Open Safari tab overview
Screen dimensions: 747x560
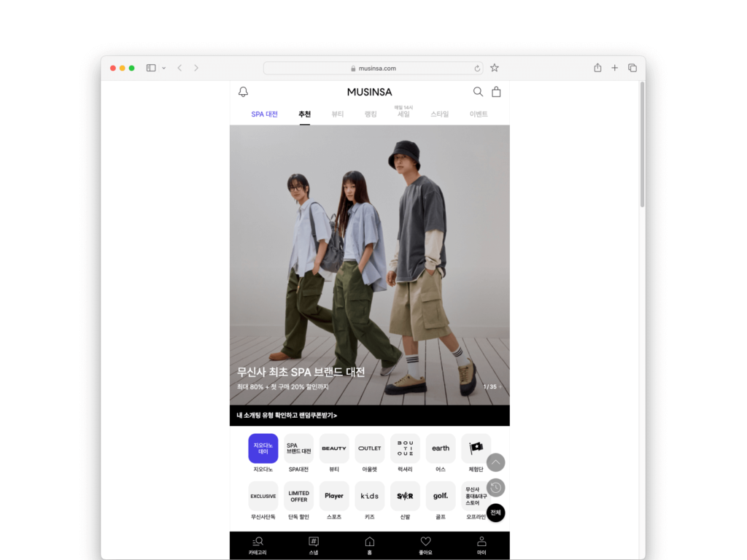click(x=632, y=68)
